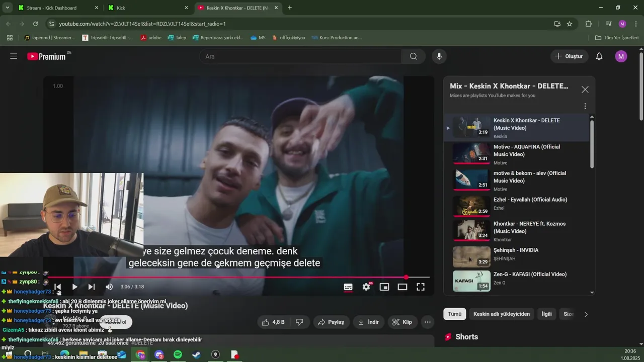Open the YouTube account avatar menu
Viewport: 644px width, 362px height.
tap(621, 56)
